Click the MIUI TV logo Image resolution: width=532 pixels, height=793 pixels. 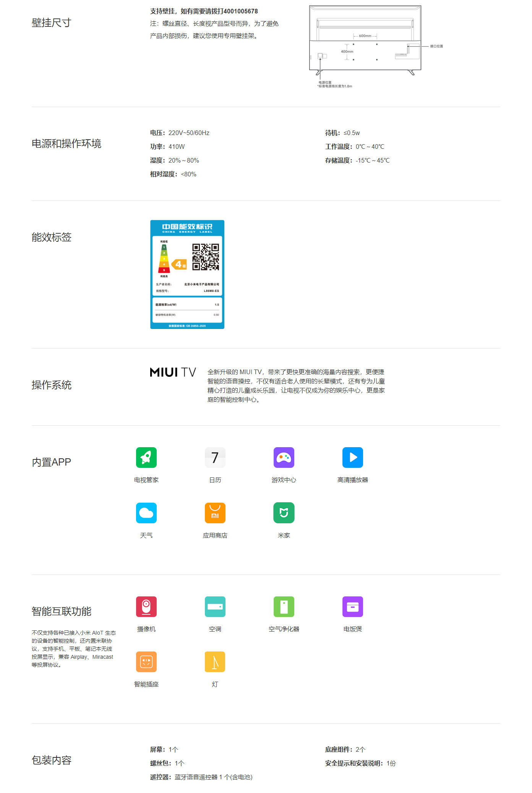coord(173,372)
